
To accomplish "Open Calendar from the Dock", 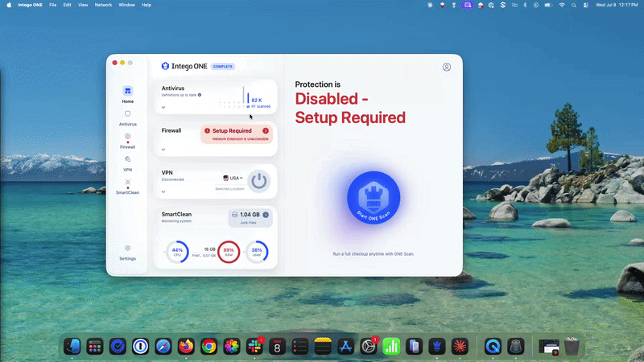I will click(277, 347).
